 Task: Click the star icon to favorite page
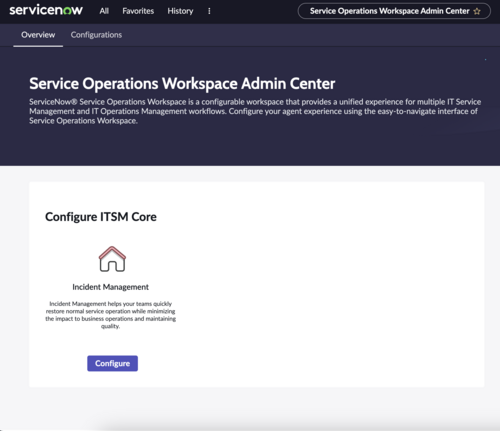(477, 11)
